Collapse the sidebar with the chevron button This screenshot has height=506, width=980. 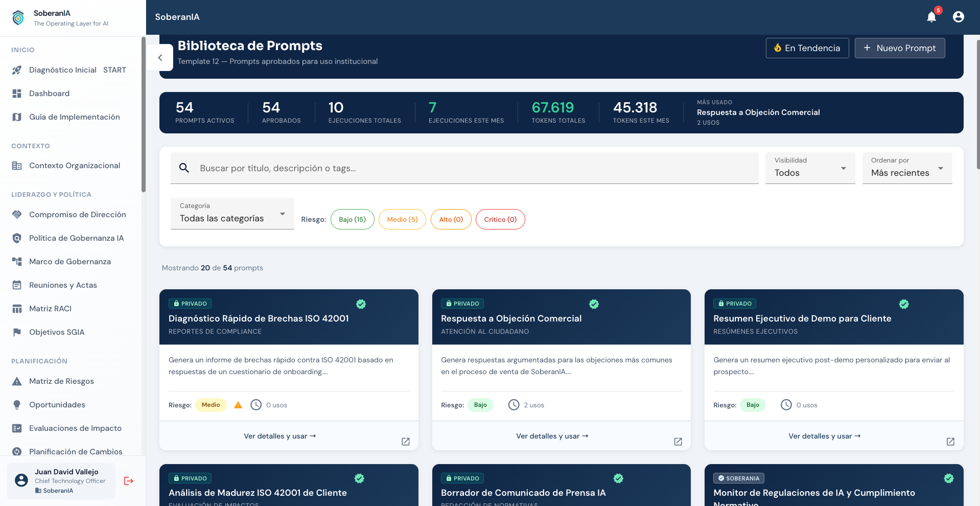(160, 58)
